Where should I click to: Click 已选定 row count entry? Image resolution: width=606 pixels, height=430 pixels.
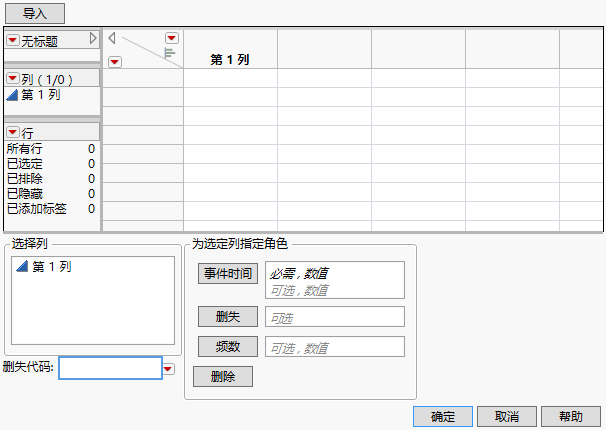[x=51, y=164]
